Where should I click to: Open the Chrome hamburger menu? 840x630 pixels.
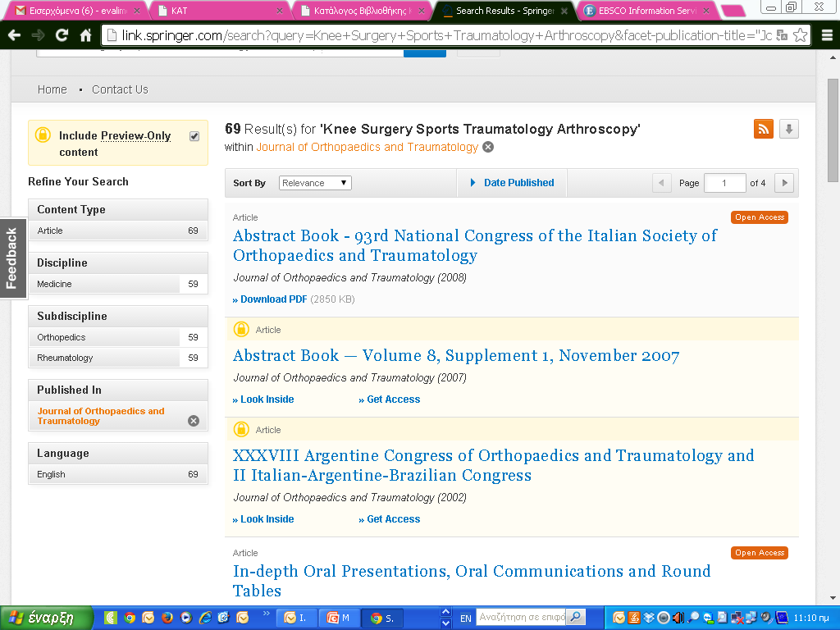pyautogui.click(x=827, y=35)
